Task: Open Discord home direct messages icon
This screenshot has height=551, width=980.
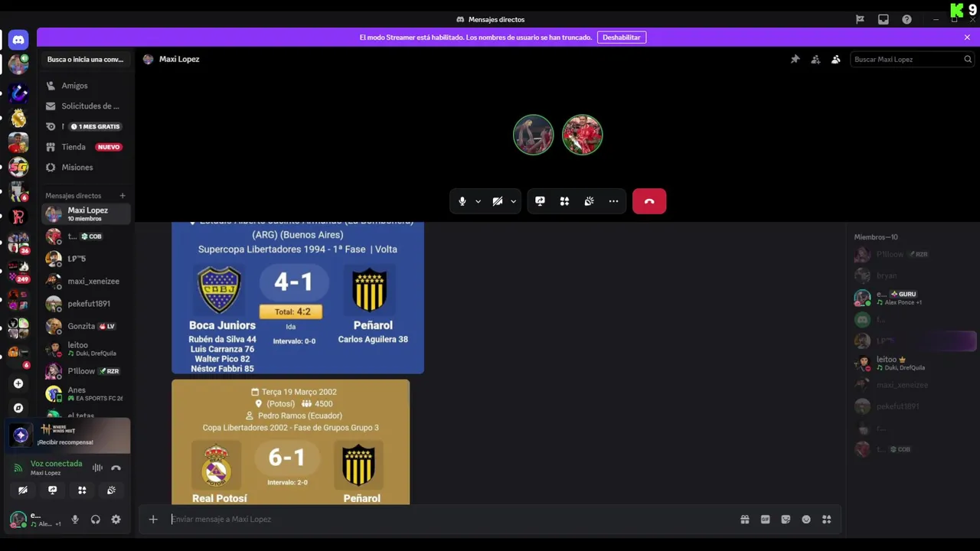Action: pyautogui.click(x=18, y=40)
